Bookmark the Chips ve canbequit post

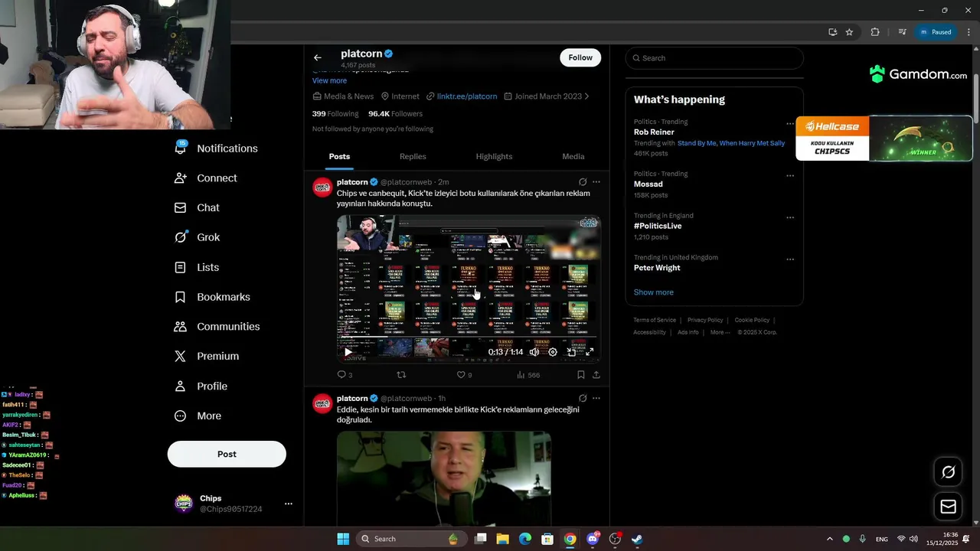pos(580,374)
